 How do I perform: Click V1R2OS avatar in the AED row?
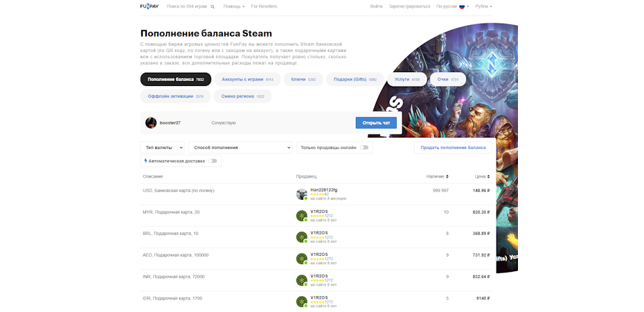coord(301,259)
